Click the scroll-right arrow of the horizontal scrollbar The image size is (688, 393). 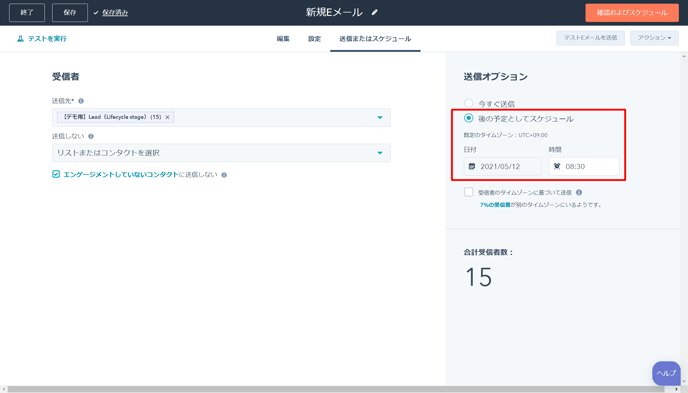676,389
